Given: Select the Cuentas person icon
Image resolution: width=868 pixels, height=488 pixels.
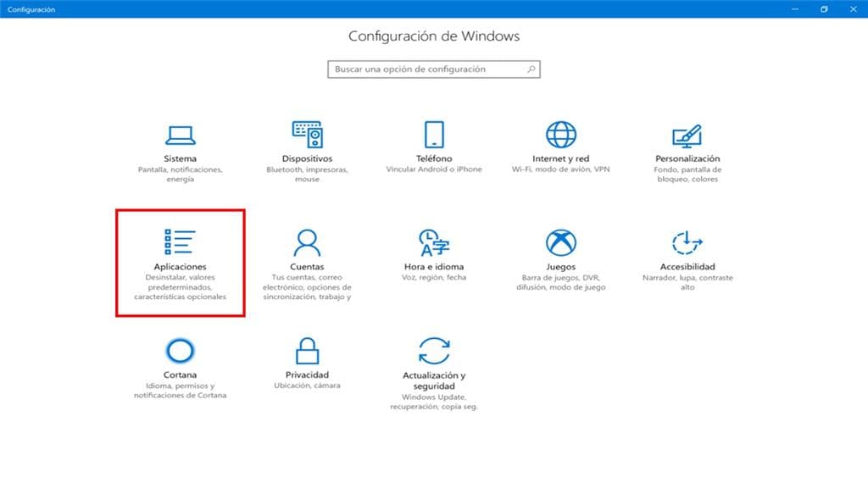Looking at the screenshot, I should click(307, 242).
